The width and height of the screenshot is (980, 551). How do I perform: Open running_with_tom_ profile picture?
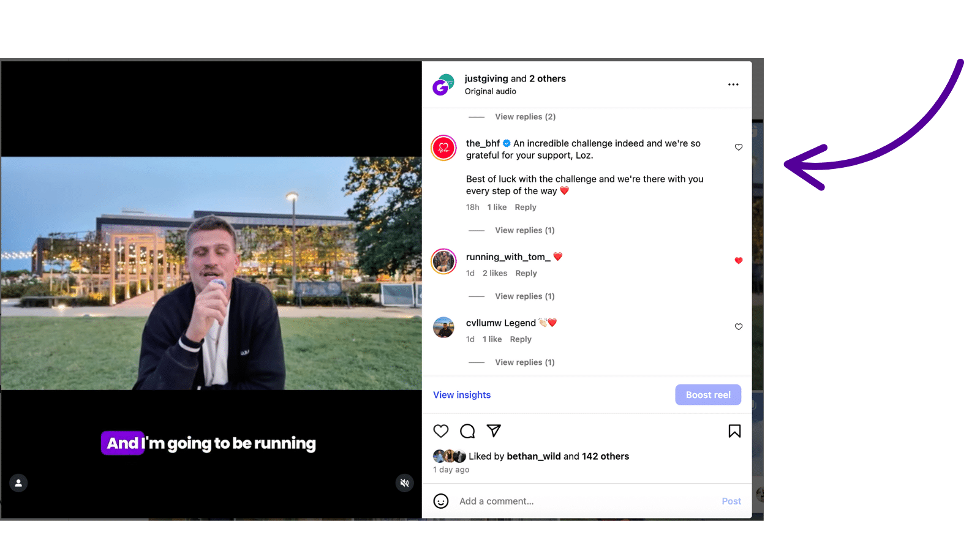pyautogui.click(x=443, y=261)
